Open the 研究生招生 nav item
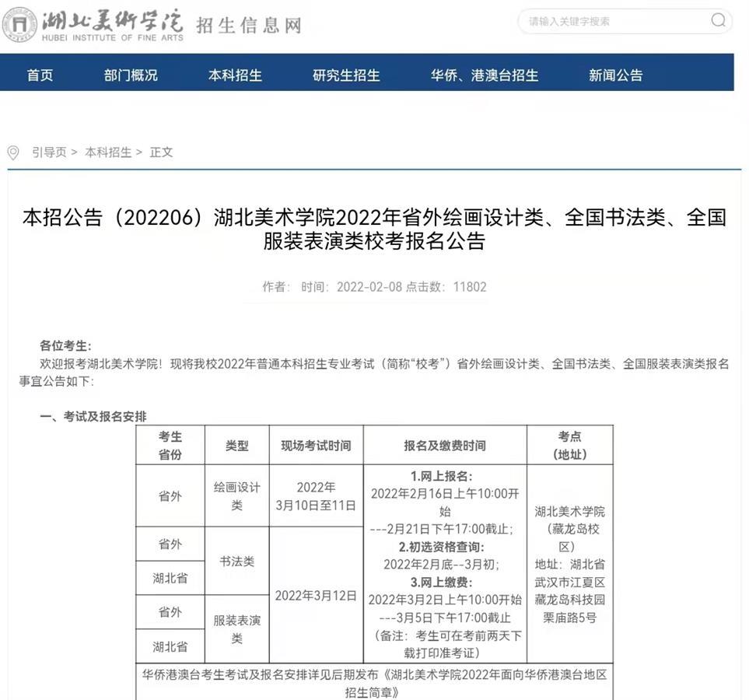This screenshot has width=749, height=700. pyautogui.click(x=346, y=75)
